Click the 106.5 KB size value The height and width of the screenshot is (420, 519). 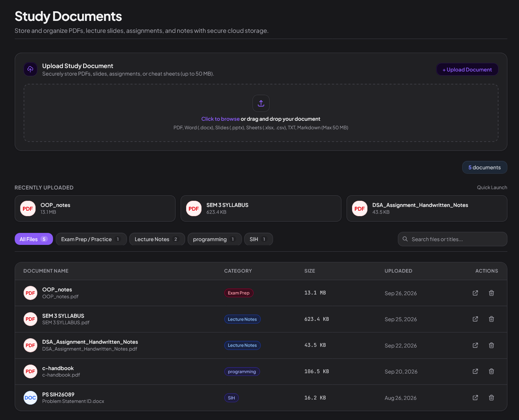point(317,371)
